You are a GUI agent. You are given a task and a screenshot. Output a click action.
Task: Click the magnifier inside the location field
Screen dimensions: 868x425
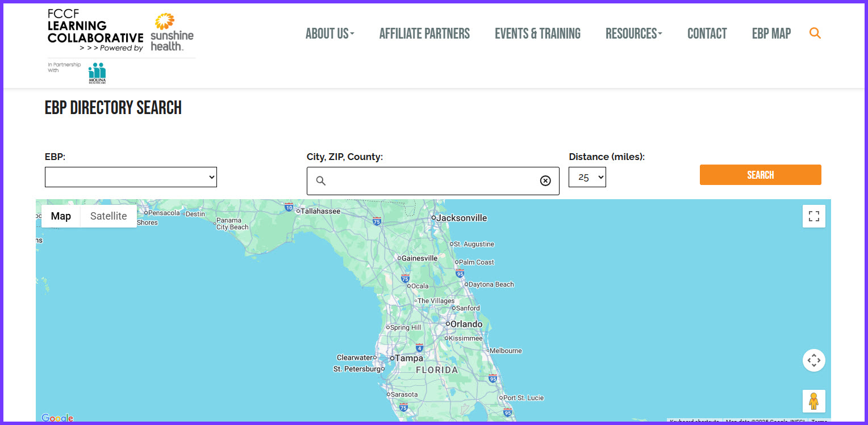(x=321, y=181)
